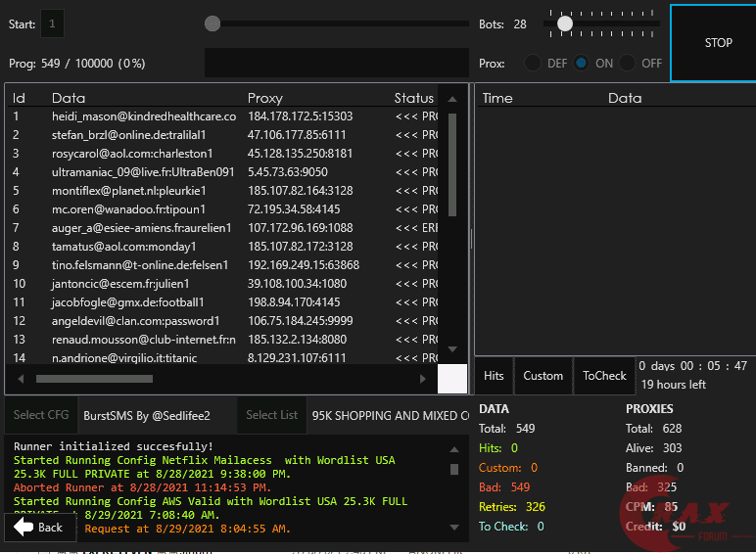Click the log panel scroll up arrow
The width and height of the screenshot is (756, 554).
click(x=454, y=450)
